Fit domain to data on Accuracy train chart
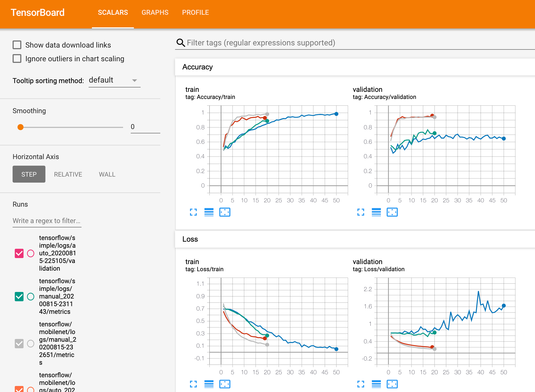Image resolution: width=535 pixels, height=392 pixels. point(225,212)
